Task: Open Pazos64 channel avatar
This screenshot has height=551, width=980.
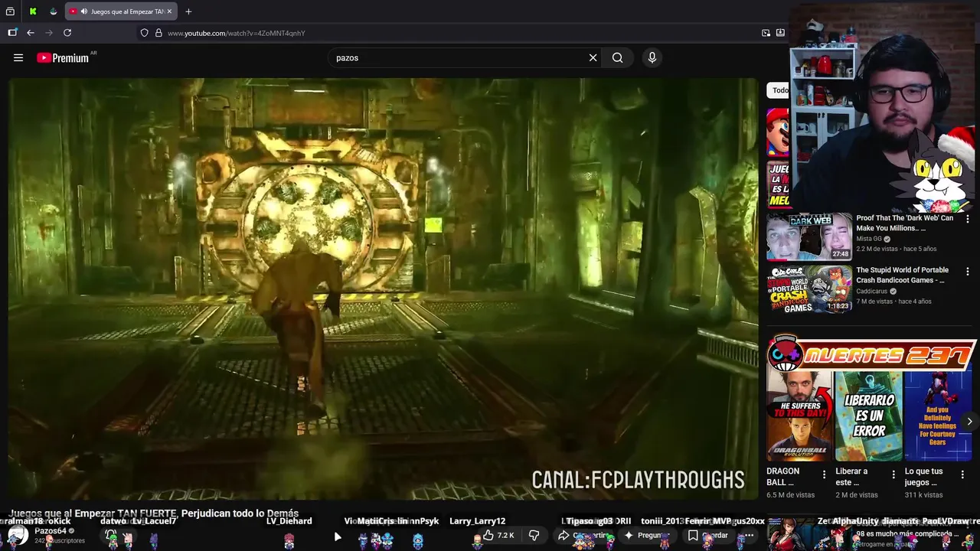Action: click(18, 535)
